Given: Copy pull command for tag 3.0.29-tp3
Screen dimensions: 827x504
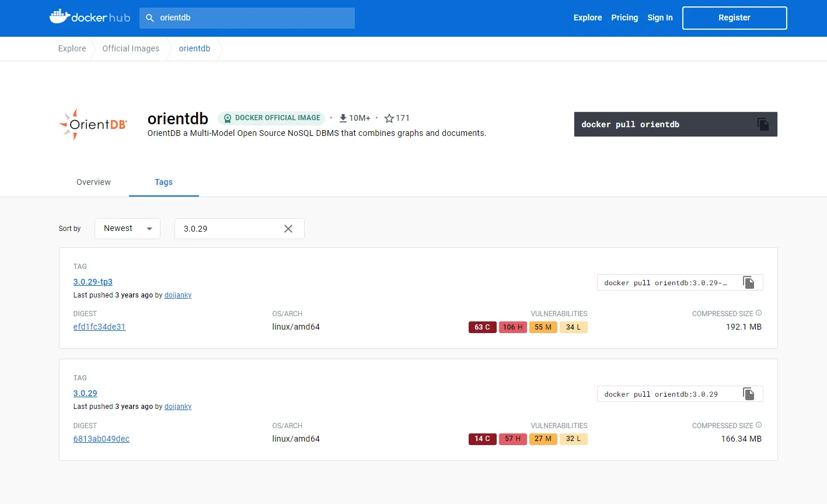Looking at the screenshot, I should [748, 282].
